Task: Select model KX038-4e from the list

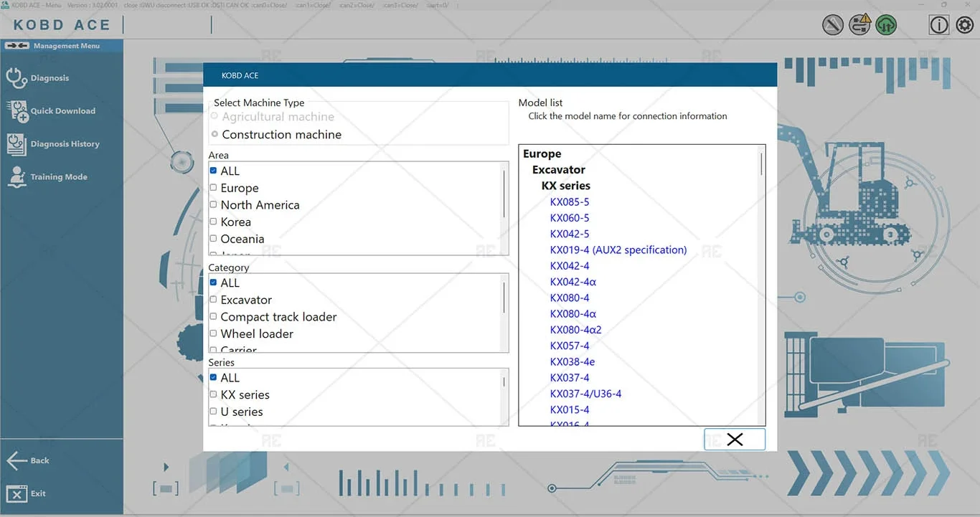Action: click(x=573, y=361)
